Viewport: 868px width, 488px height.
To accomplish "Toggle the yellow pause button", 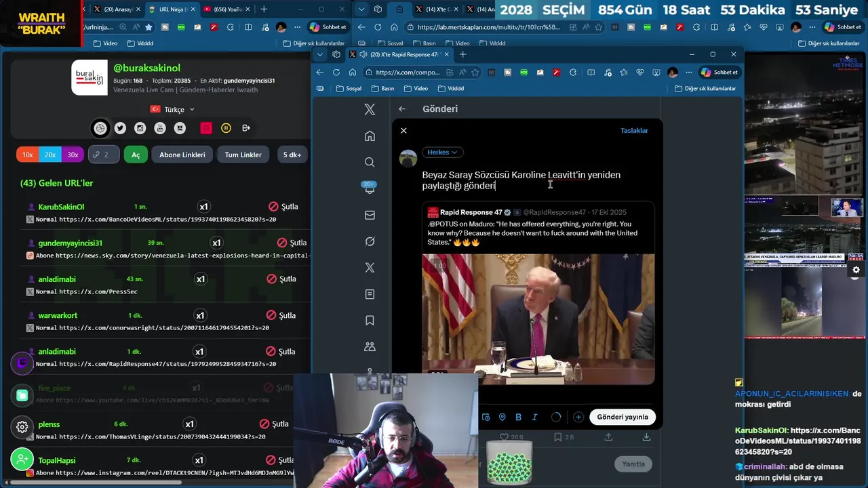I will tap(226, 128).
